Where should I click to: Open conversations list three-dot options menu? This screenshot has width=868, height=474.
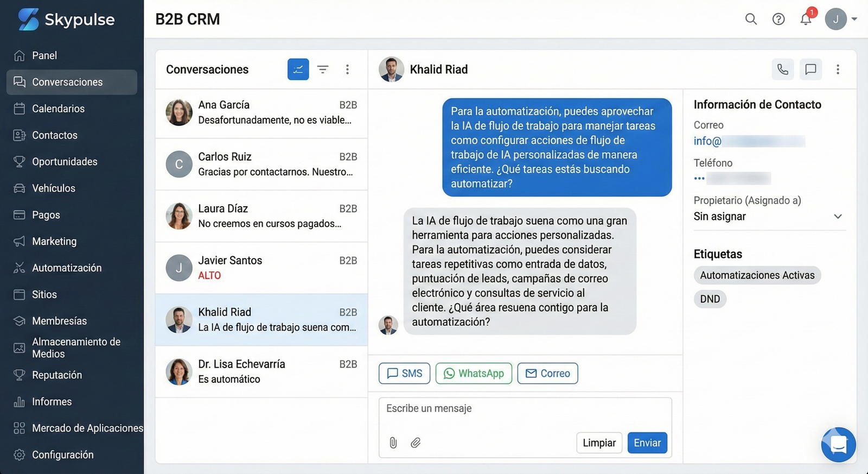point(347,69)
